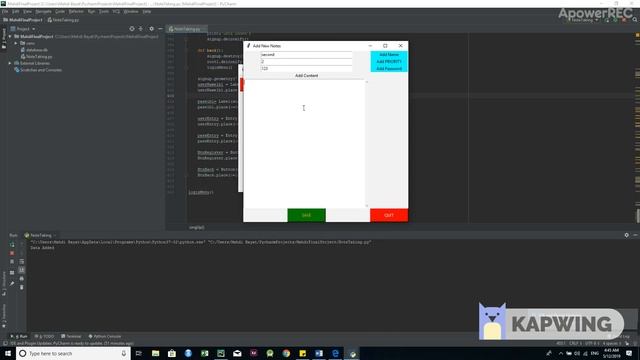Clear console output with trash icon

(x=22, y=287)
